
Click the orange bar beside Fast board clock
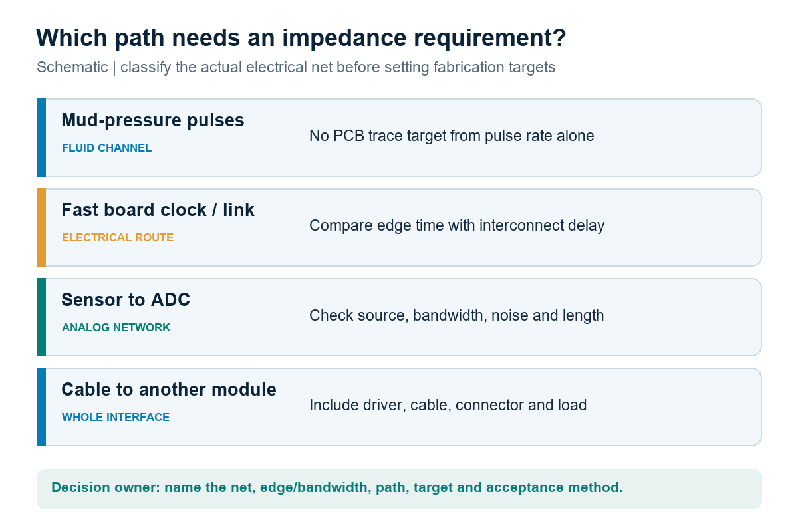point(41,227)
